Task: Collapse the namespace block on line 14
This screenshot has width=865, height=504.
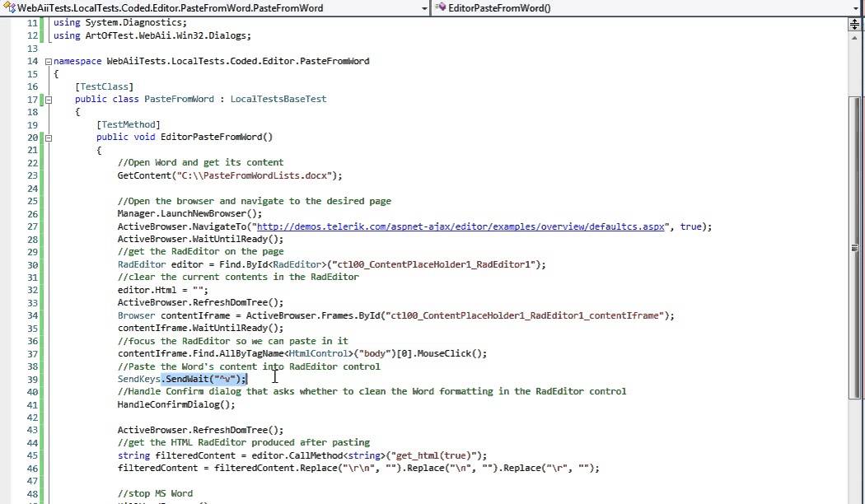Action: click(x=49, y=61)
